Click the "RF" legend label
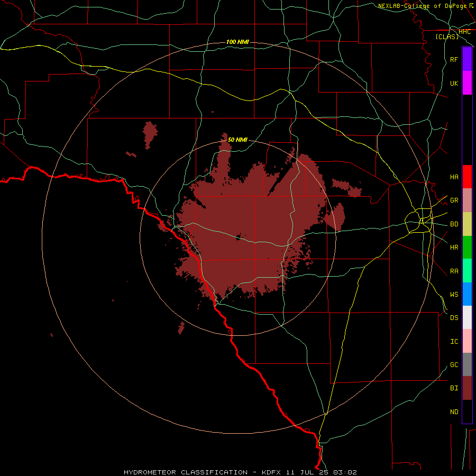This screenshot has width=476, height=476. tap(454, 60)
